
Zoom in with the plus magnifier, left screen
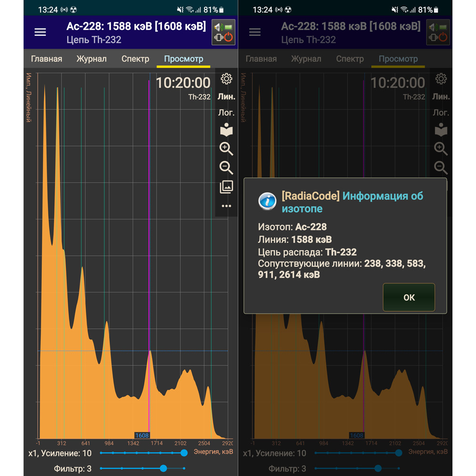click(226, 149)
